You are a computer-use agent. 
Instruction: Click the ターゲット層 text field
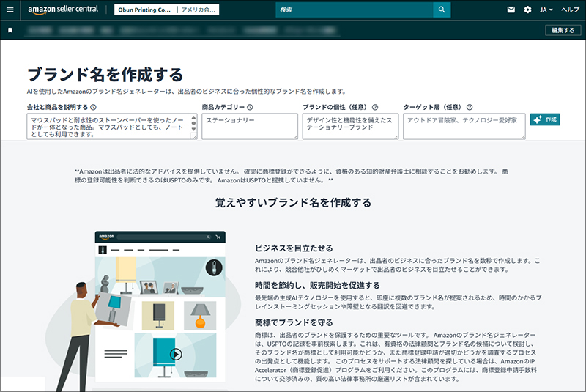464,127
